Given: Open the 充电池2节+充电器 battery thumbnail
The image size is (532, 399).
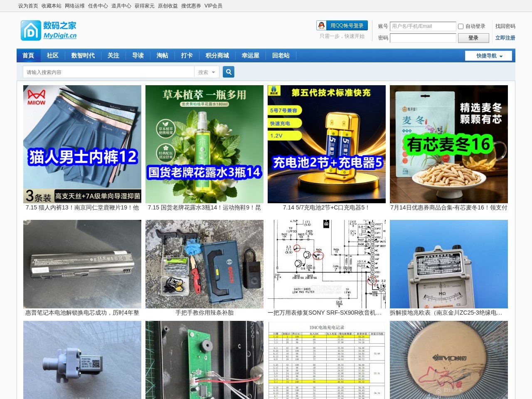Looking at the screenshot, I should pos(327,144).
